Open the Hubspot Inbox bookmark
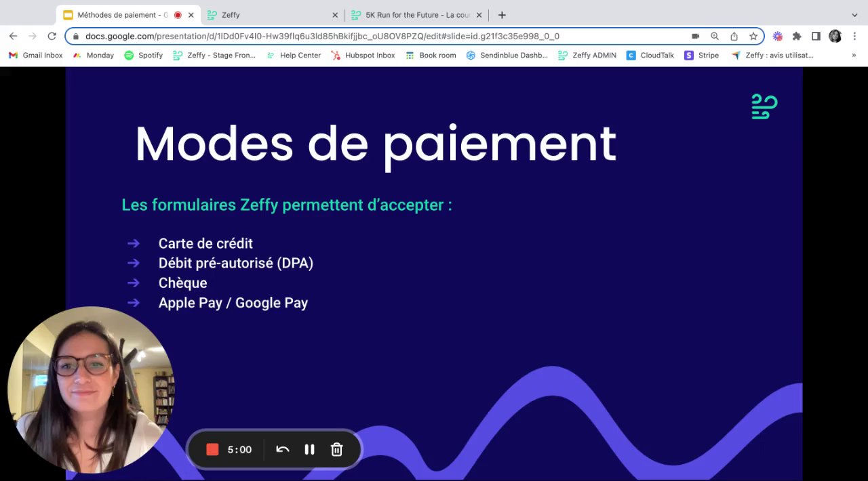Image resolution: width=868 pixels, height=481 pixels. click(363, 56)
